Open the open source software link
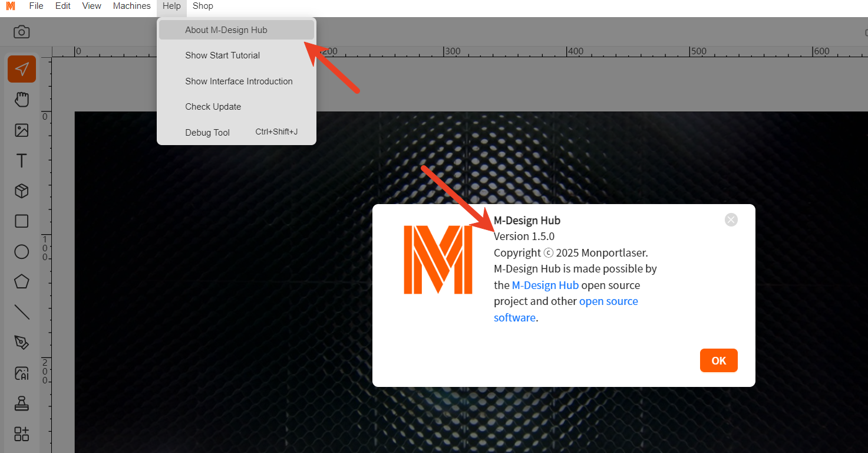Image resolution: width=868 pixels, height=453 pixels. [566, 309]
